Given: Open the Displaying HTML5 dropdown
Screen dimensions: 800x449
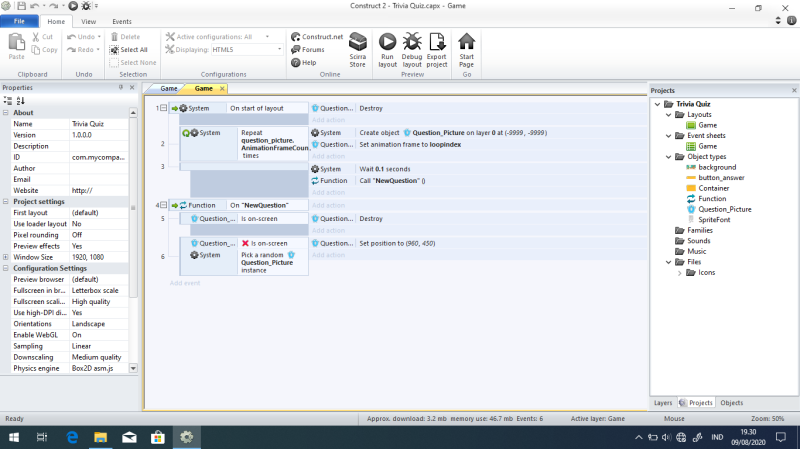Looking at the screenshot, I should pyautogui.click(x=280, y=49).
